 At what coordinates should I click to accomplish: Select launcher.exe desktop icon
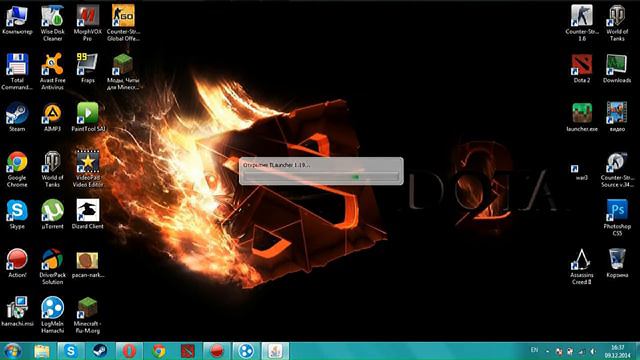click(x=582, y=117)
